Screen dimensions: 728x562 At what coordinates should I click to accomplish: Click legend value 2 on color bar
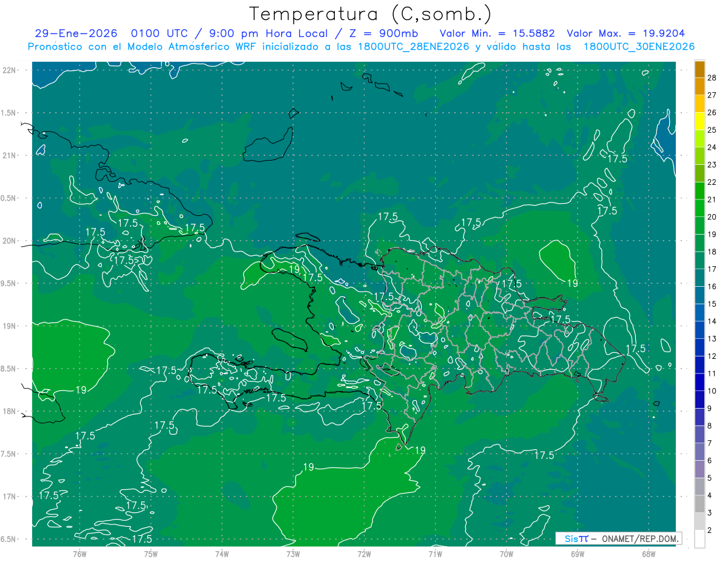click(x=710, y=530)
